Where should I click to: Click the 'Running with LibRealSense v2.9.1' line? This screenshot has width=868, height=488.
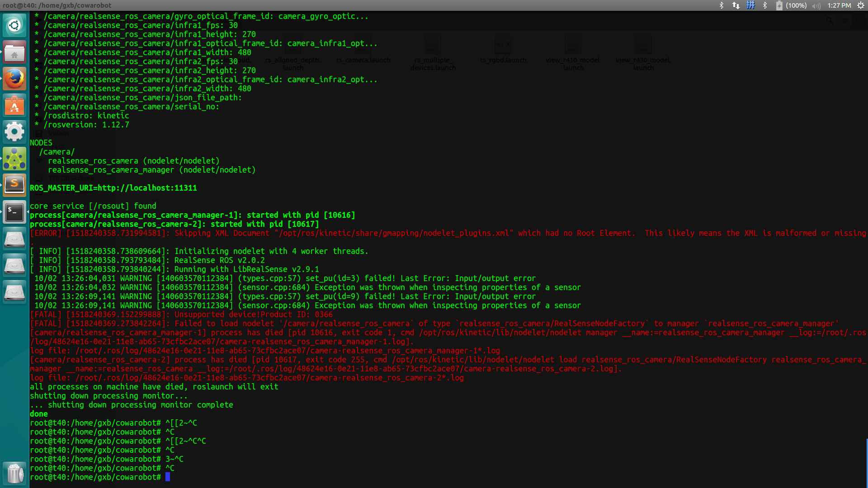[x=175, y=269]
